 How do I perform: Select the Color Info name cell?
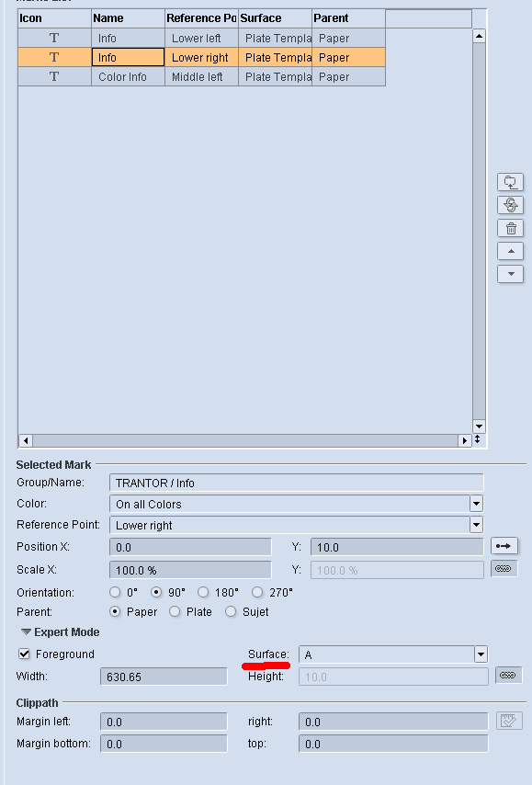[128, 76]
